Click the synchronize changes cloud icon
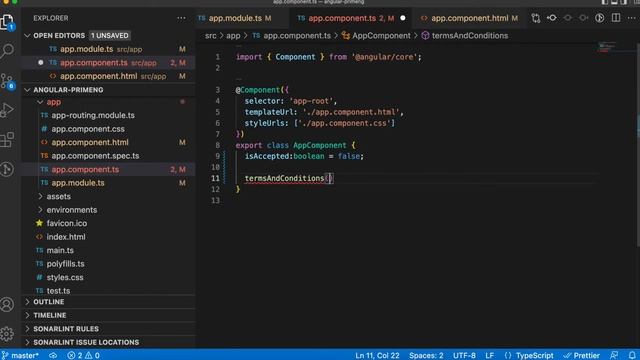Viewport: 640px width, 360px height. [x=53, y=355]
